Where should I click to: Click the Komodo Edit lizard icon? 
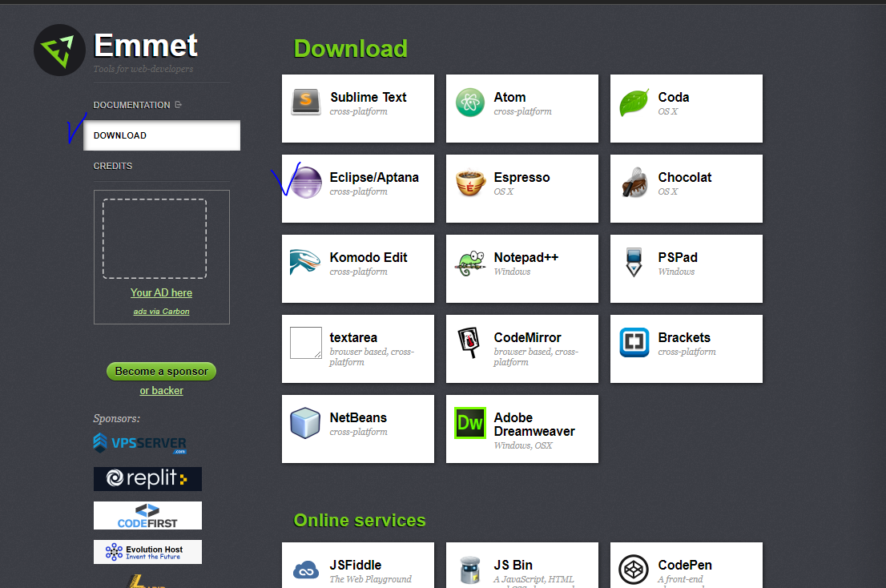coord(305,262)
